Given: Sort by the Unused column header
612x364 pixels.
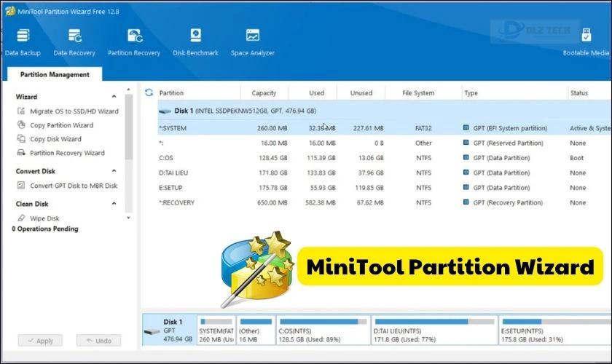Looking at the screenshot, I should pos(361,93).
